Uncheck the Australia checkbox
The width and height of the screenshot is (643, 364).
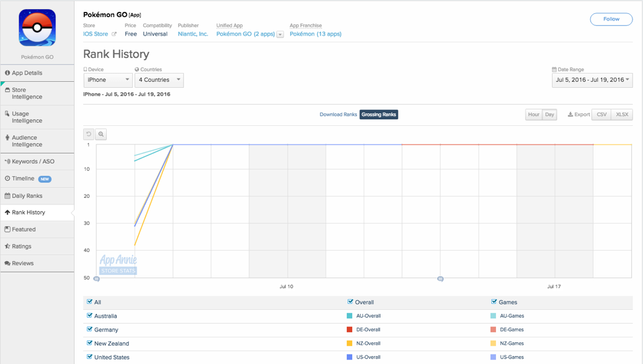click(90, 316)
